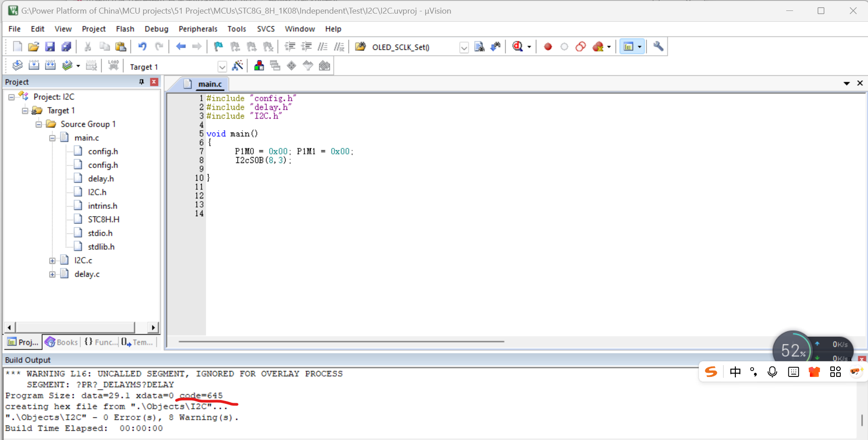Close the Project panel

(154, 82)
